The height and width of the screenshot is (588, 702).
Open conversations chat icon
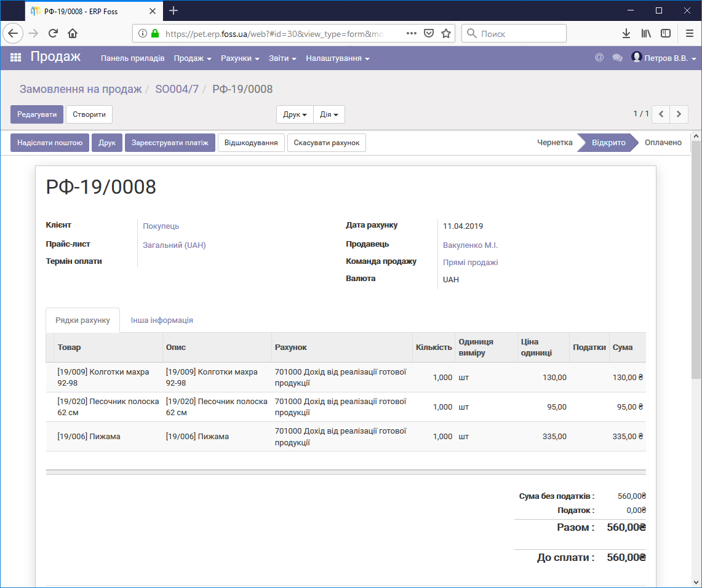[x=617, y=58]
